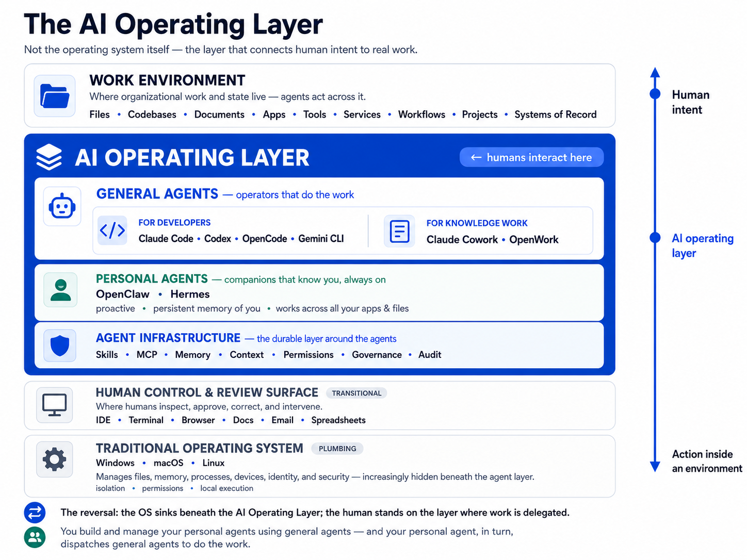The image size is (747, 560).
Task: Click the monitor icon for Human Control surface
Action: coord(55,405)
